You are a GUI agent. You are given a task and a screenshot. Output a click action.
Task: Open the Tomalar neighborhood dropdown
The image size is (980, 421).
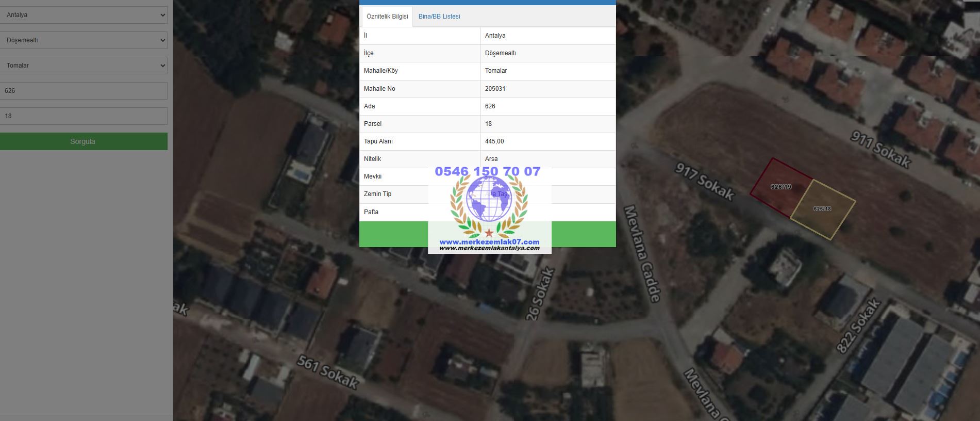click(84, 66)
